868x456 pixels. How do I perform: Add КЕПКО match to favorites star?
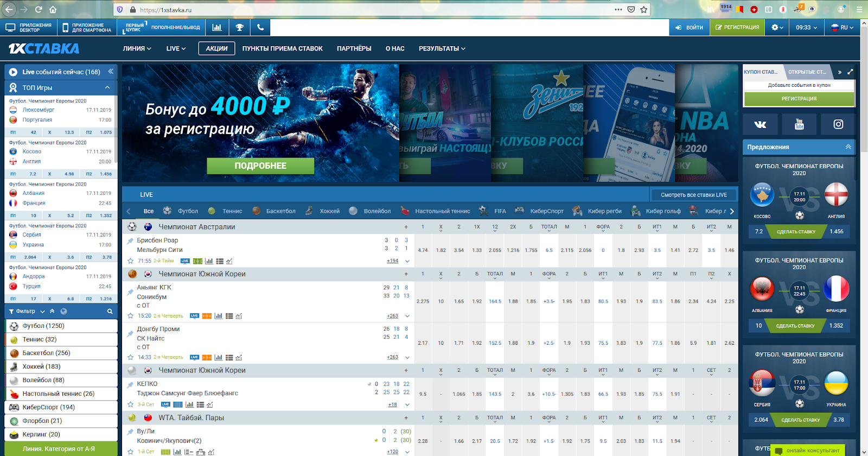point(130,404)
